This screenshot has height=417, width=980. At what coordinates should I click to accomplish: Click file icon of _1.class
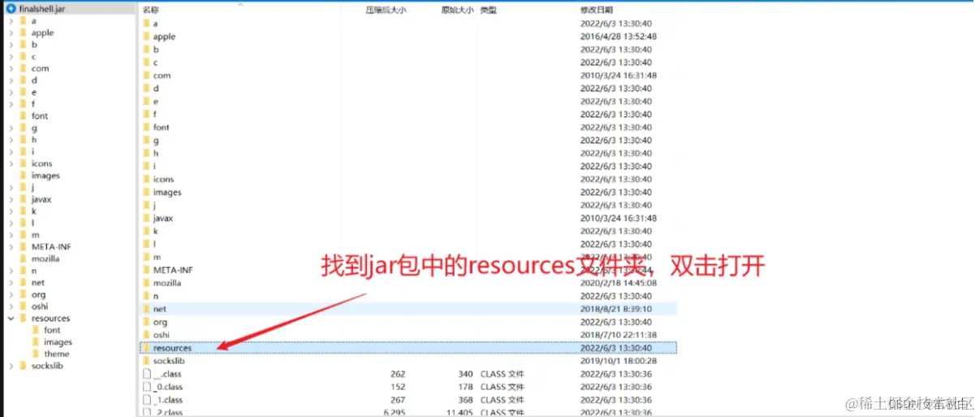(147, 401)
